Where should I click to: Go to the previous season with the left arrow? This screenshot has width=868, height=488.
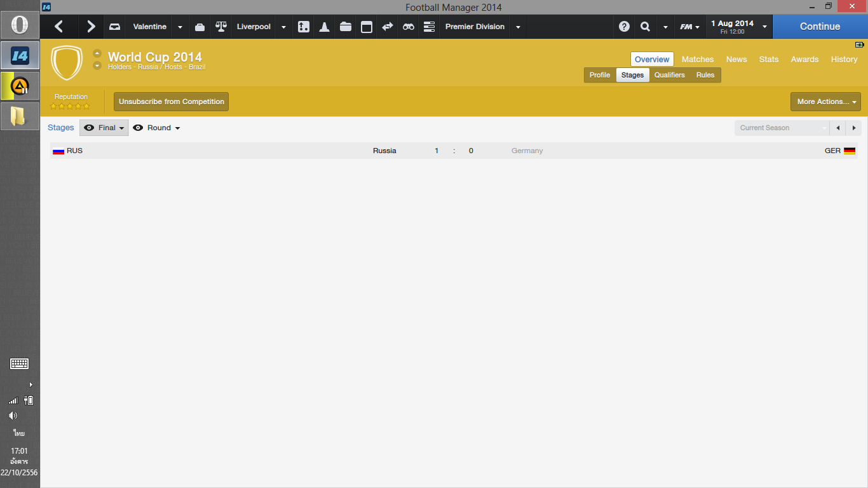point(838,128)
